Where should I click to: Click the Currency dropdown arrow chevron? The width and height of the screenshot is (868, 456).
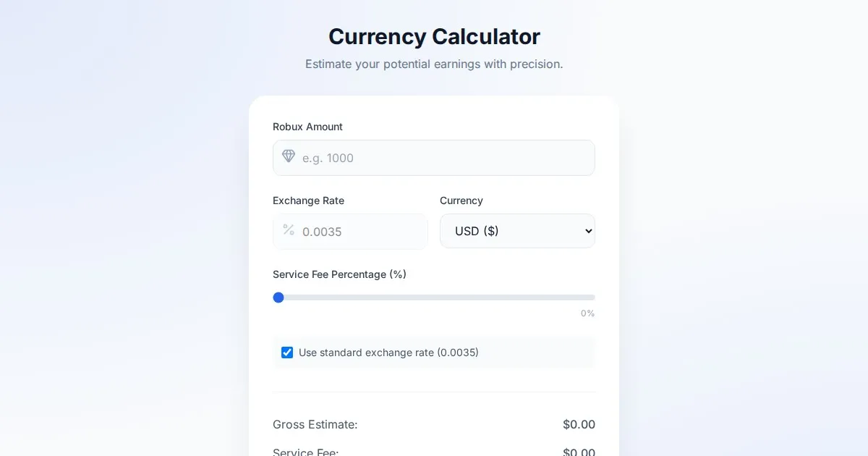(588, 232)
